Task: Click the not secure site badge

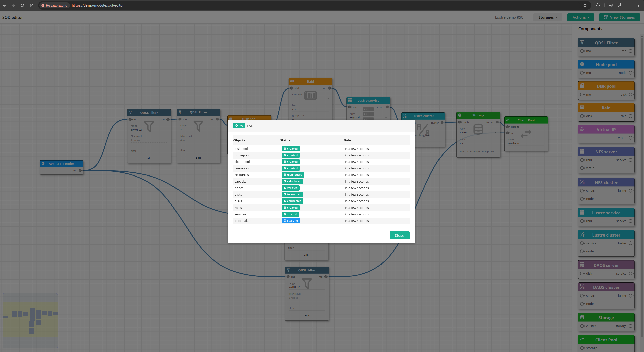Action: point(54,5)
